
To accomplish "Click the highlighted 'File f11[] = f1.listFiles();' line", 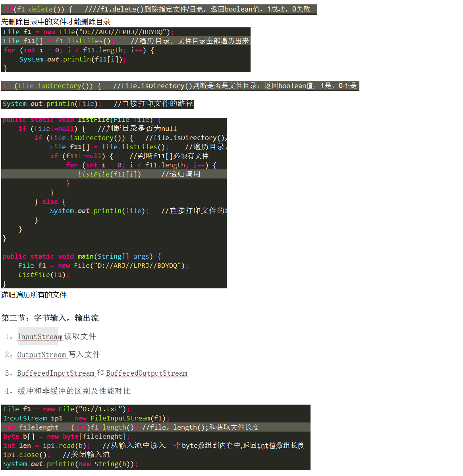I will [59, 41].
